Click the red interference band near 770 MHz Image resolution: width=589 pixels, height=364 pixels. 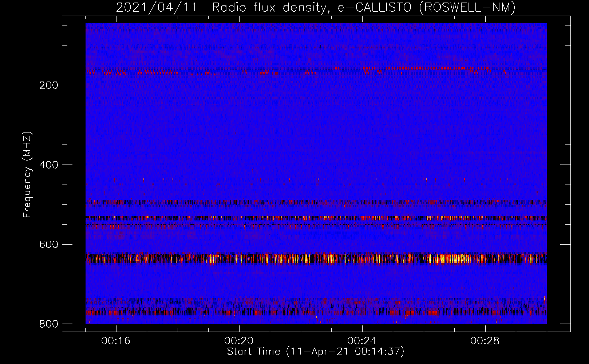(316, 312)
